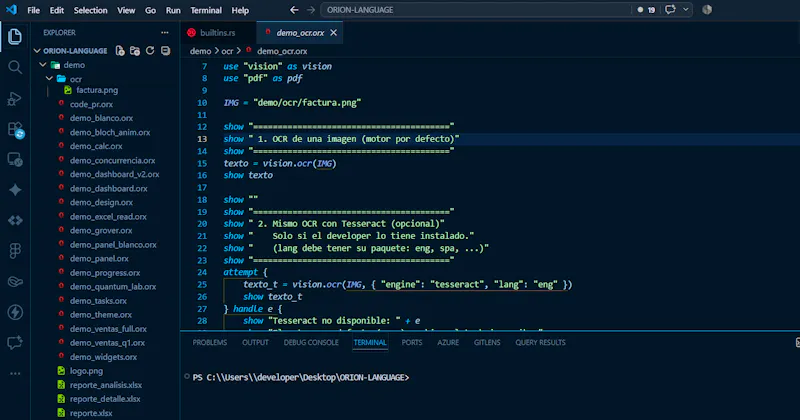Open the lightning bolt icon in activity bar

point(15,312)
